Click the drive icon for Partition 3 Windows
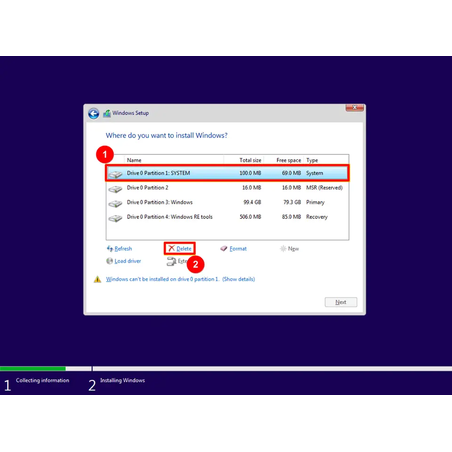 tap(115, 203)
